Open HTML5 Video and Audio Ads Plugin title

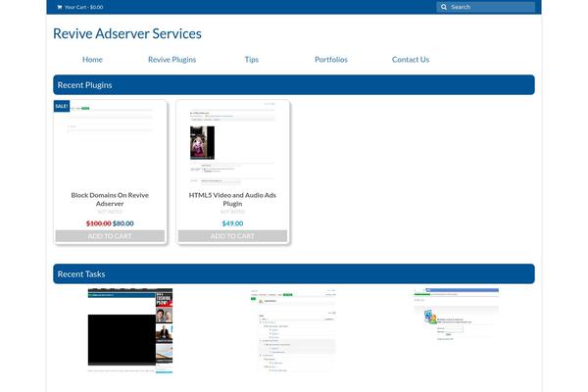(232, 199)
